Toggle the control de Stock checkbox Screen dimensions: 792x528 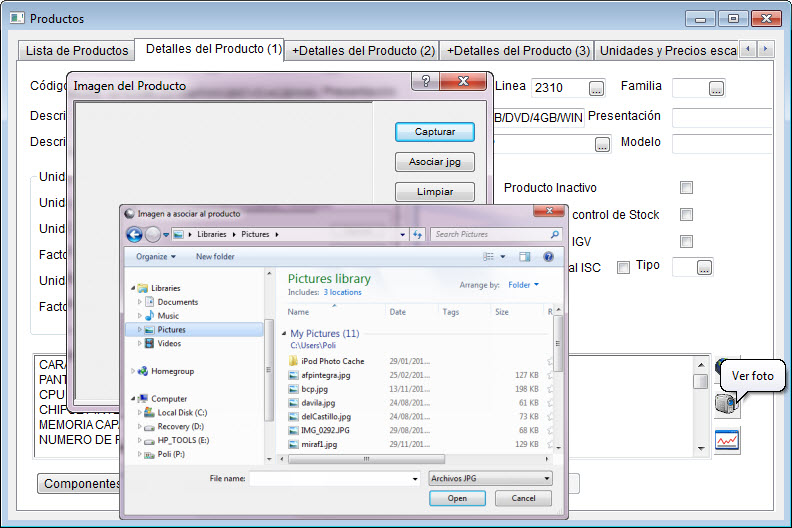(686, 215)
